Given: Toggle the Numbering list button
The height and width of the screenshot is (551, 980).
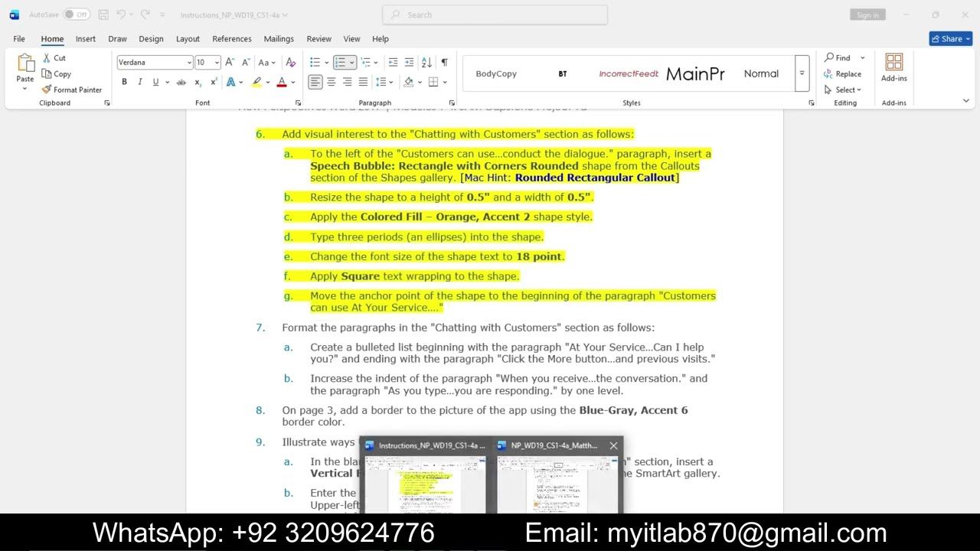Looking at the screenshot, I should 340,63.
